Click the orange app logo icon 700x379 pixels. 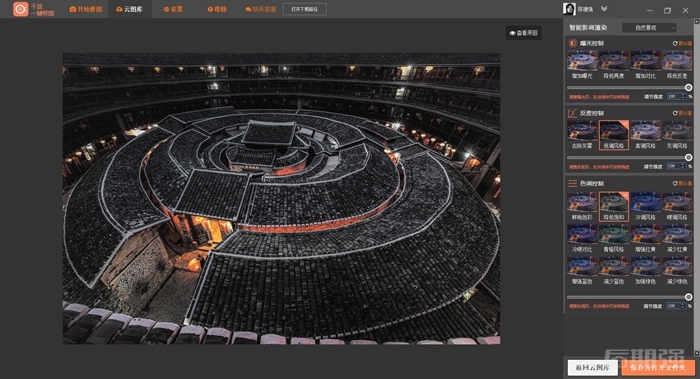[x=21, y=9]
